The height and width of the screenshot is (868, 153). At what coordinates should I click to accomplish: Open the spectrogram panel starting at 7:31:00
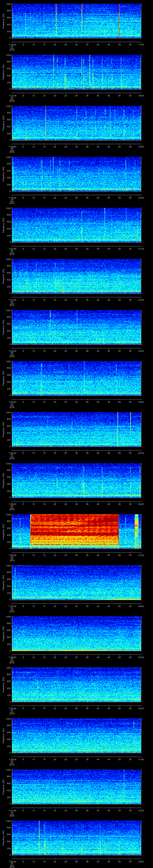tap(77, 786)
